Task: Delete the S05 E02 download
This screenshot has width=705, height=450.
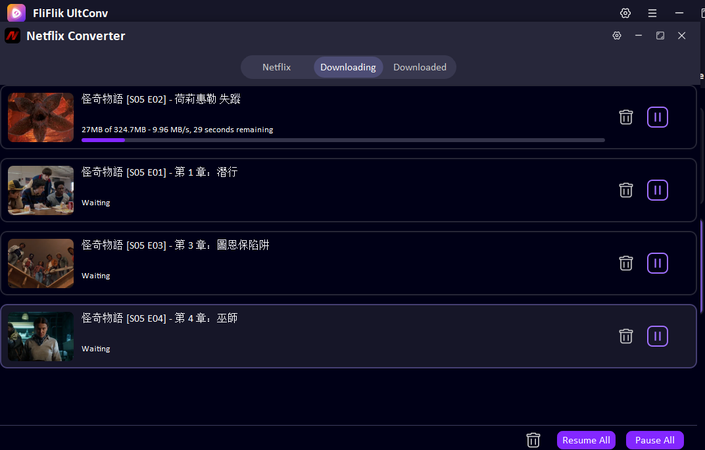Action: pyautogui.click(x=626, y=117)
